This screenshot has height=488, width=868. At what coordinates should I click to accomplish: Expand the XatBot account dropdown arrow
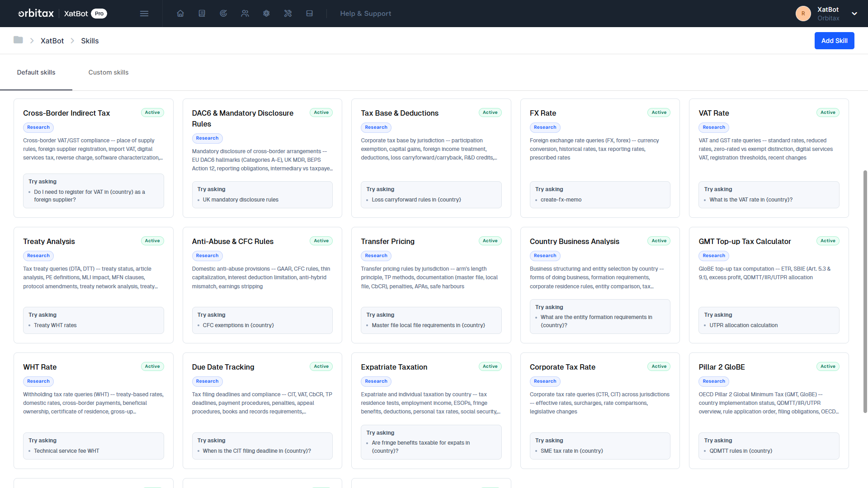[854, 14]
